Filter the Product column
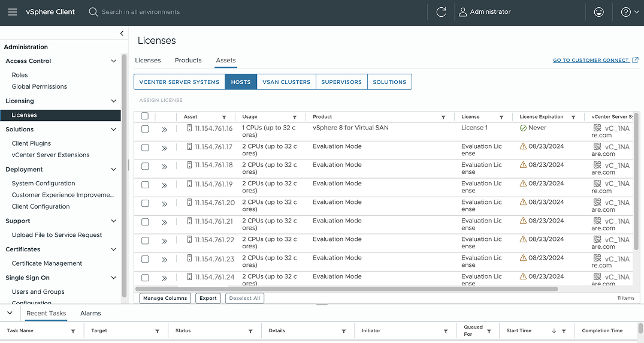Image resolution: width=644 pixels, height=343 pixels. click(x=443, y=117)
